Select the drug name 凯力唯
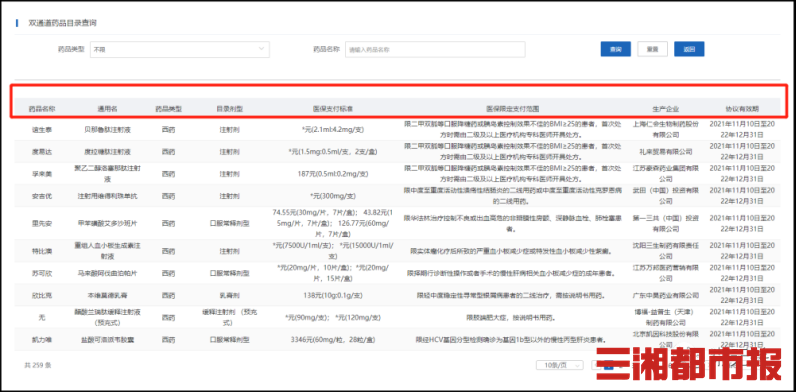The width and height of the screenshot is (796, 392). click(42, 340)
